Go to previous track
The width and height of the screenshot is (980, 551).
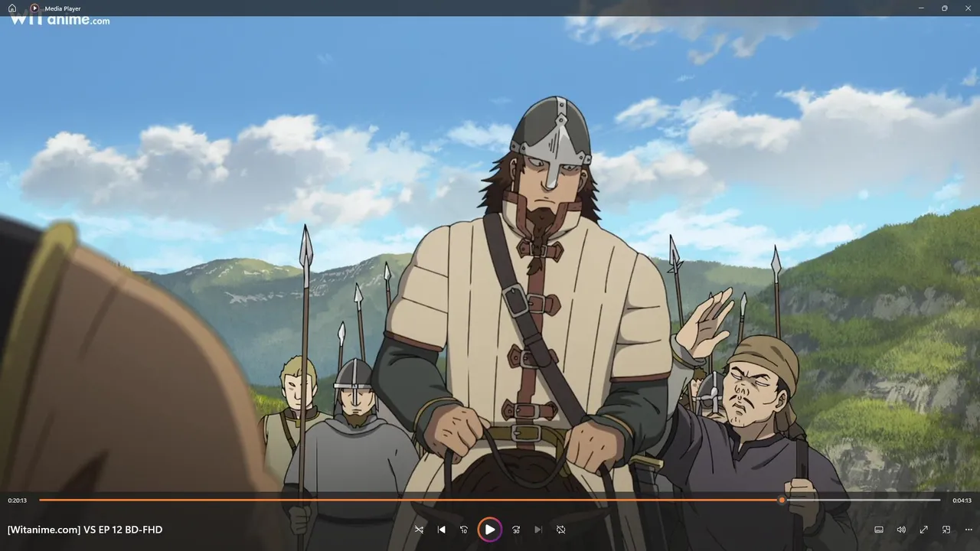click(441, 530)
